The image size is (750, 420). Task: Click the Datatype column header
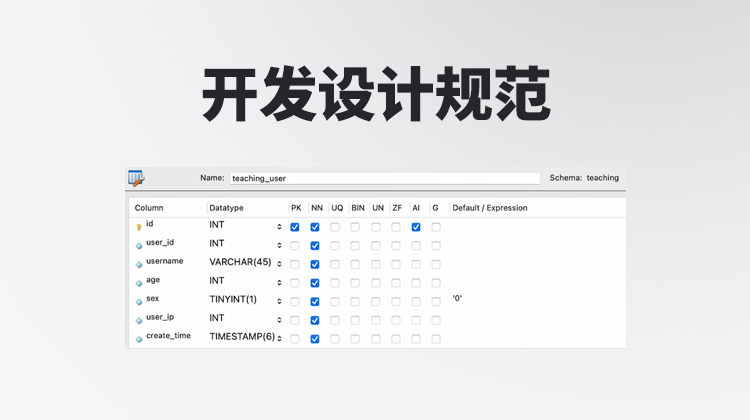tap(225, 208)
